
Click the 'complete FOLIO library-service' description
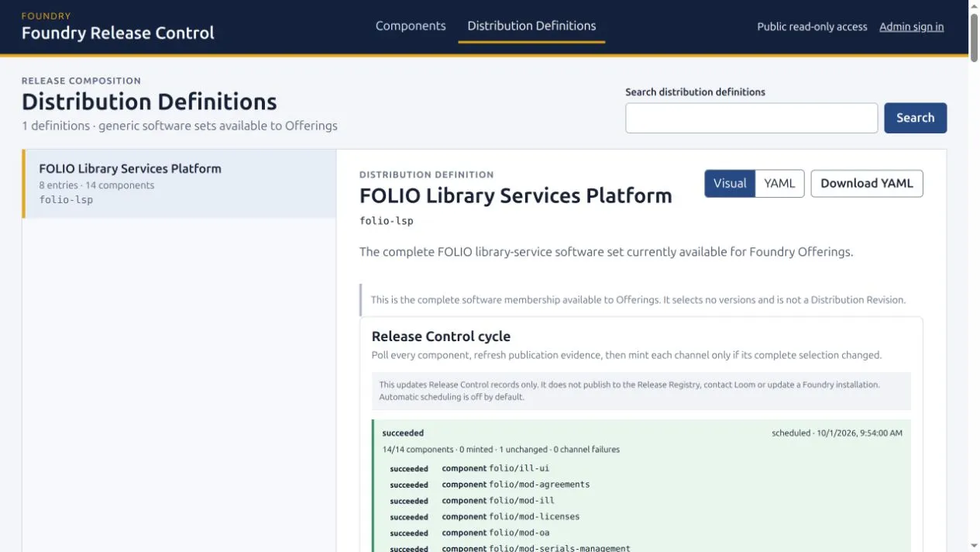[x=606, y=252]
